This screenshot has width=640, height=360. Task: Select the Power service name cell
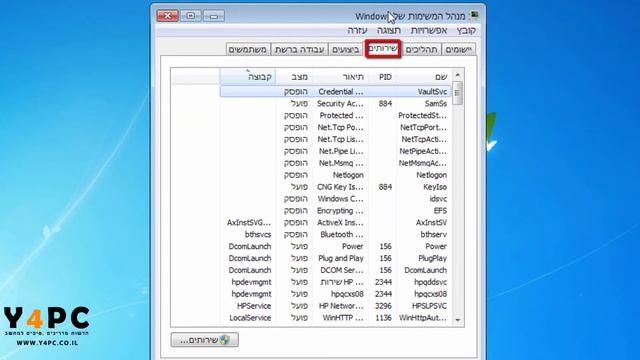coord(436,247)
